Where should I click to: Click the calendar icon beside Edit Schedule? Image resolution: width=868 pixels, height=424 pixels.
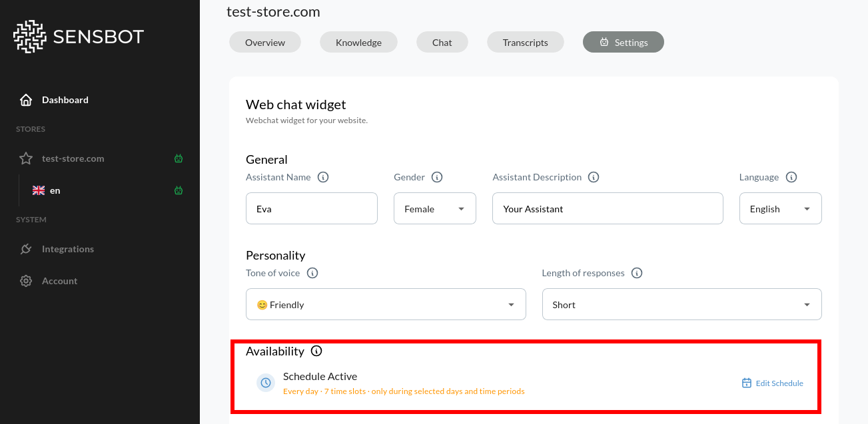click(745, 383)
